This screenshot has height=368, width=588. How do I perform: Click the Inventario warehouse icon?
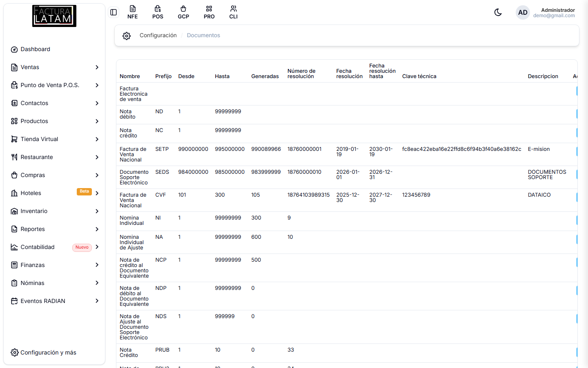(x=14, y=211)
